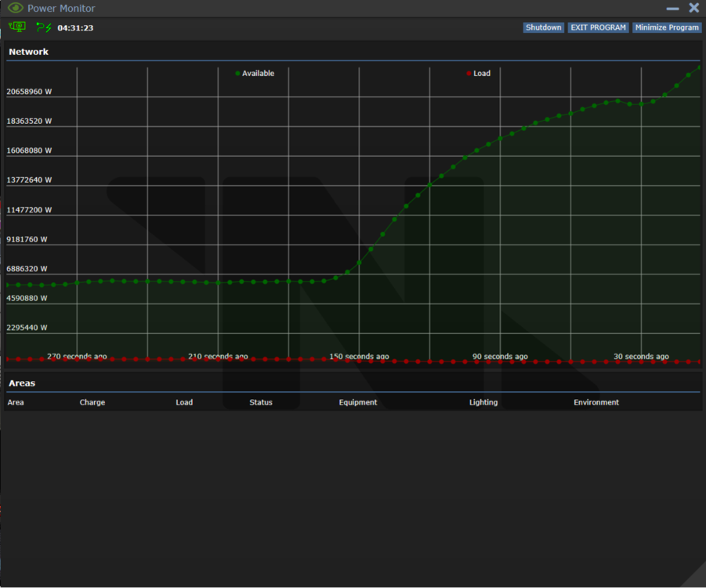Screen dimensions: 706x588
Task: Select the Areas section header
Action: coord(22,383)
